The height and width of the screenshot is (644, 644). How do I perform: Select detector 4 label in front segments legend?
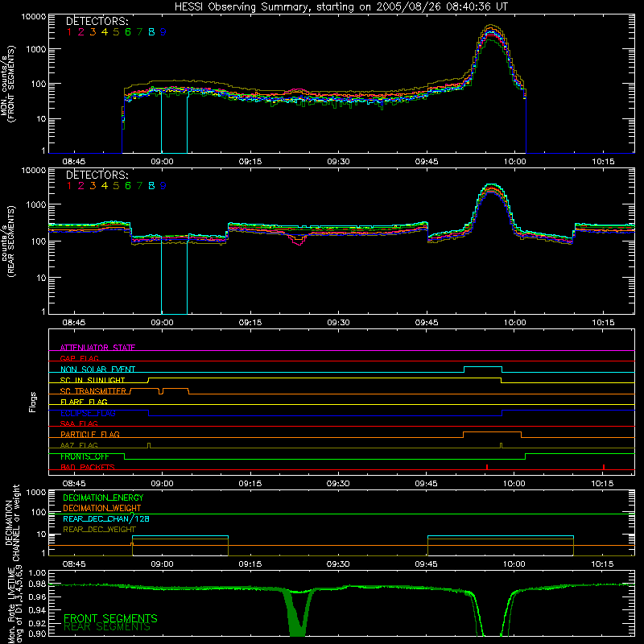tap(105, 31)
